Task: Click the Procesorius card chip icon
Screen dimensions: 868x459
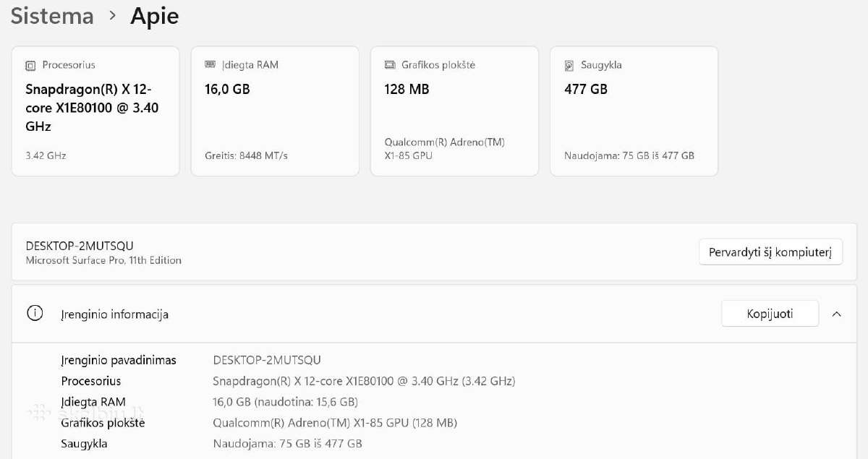Action: point(30,65)
